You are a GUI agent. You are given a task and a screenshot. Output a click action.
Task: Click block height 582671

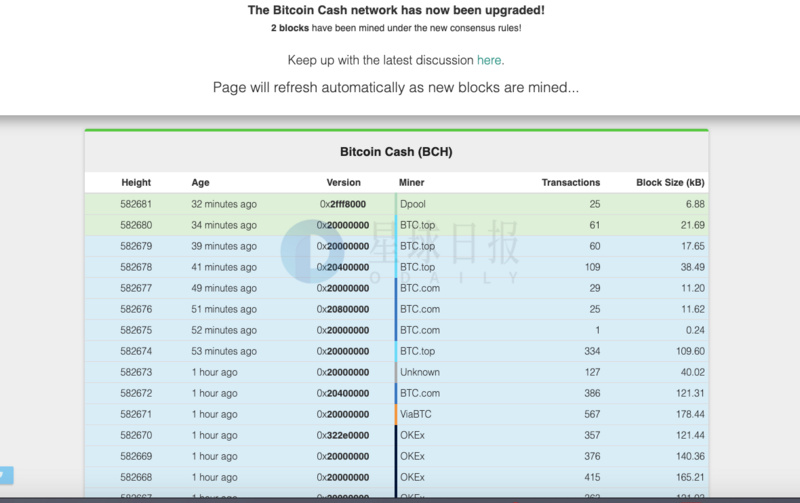pyautogui.click(x=136, y=414)
